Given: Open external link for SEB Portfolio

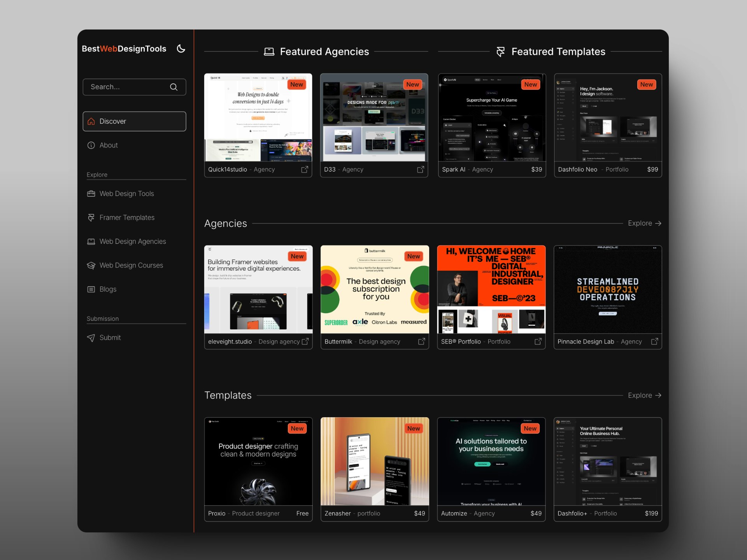Looking at the screenshot, I should pos(538,341).
